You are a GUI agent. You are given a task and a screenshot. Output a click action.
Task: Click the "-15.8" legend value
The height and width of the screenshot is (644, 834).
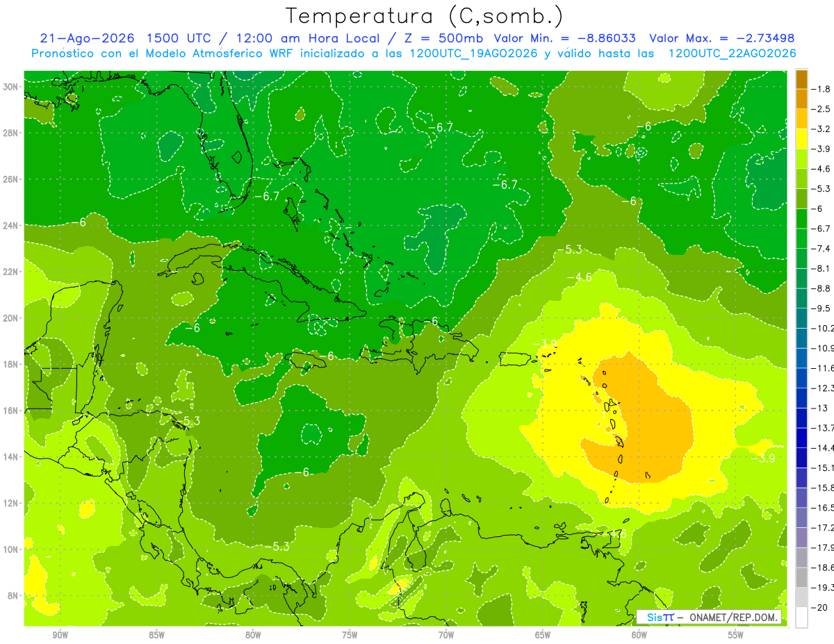pos(822,488)
